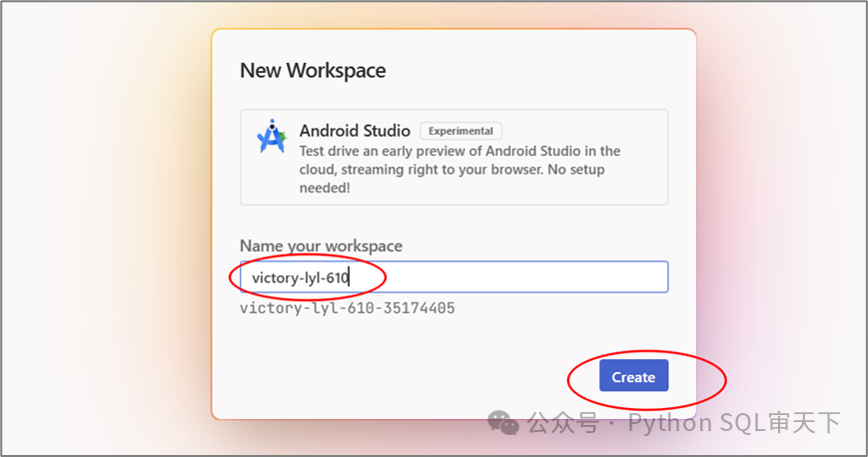Image resolution: width=868 pixels, height=457 pixels.
Task: Click the 'Android Studio' title text
Action: click(x=355, y=131)
